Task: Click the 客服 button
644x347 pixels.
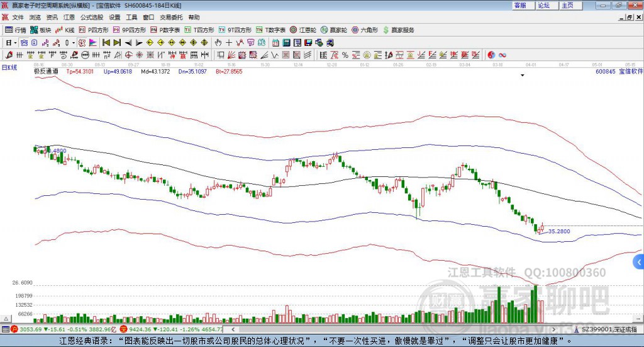Action: (523, 5)
